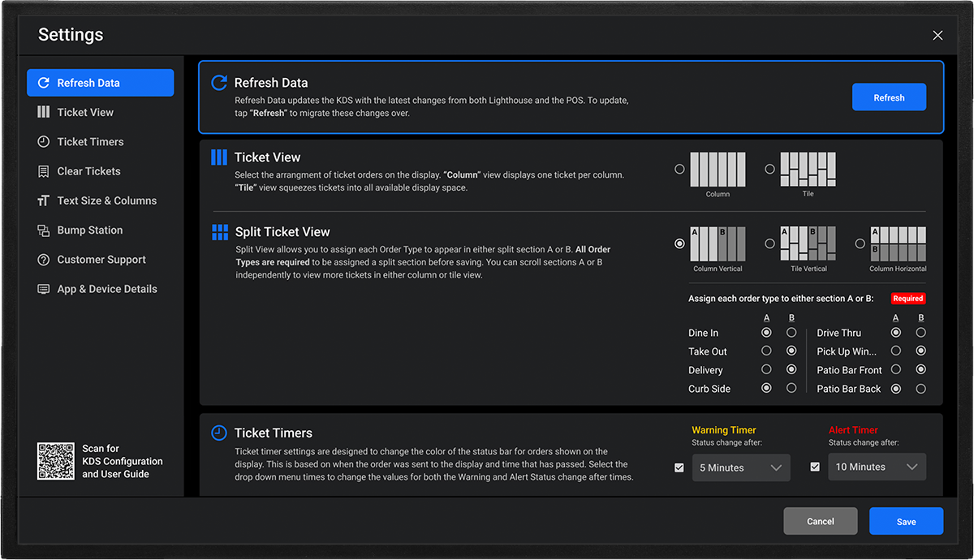Click the red 'Alert Timer' label
974x560 pixels.
click(853, 430)
